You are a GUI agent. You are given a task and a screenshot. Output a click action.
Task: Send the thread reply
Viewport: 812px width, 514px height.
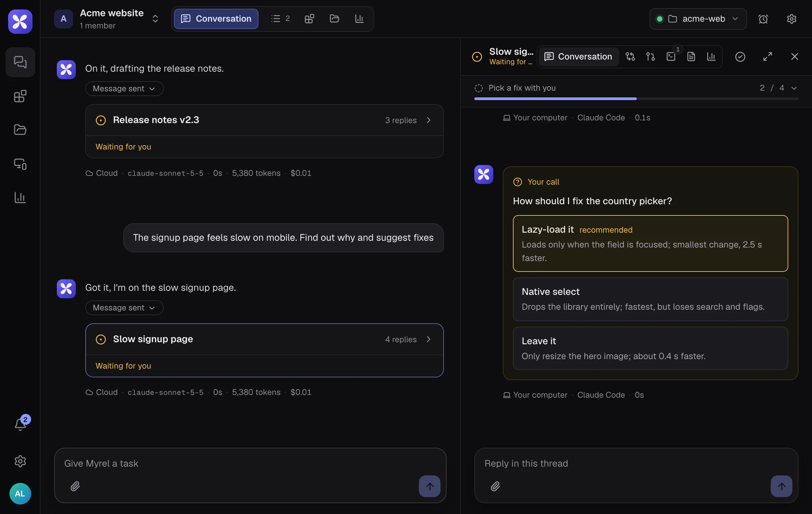click(x=782, y=486)
